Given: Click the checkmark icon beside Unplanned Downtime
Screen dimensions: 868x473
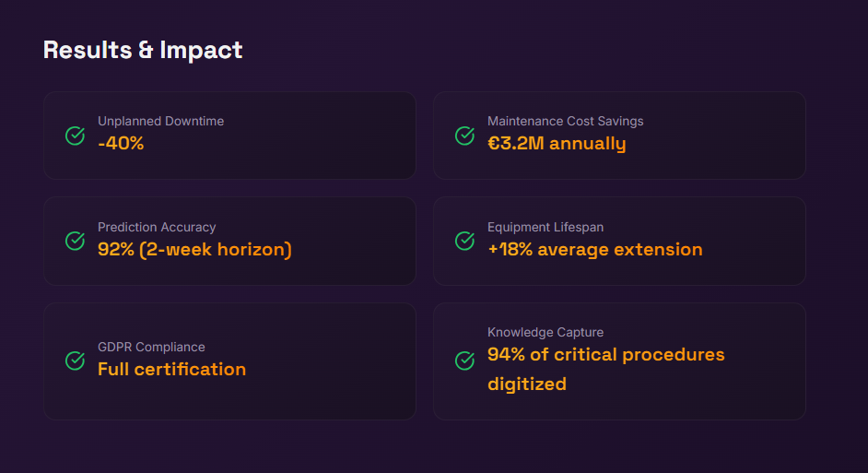Looking at the screenshot, I should (x=76, y=136).
